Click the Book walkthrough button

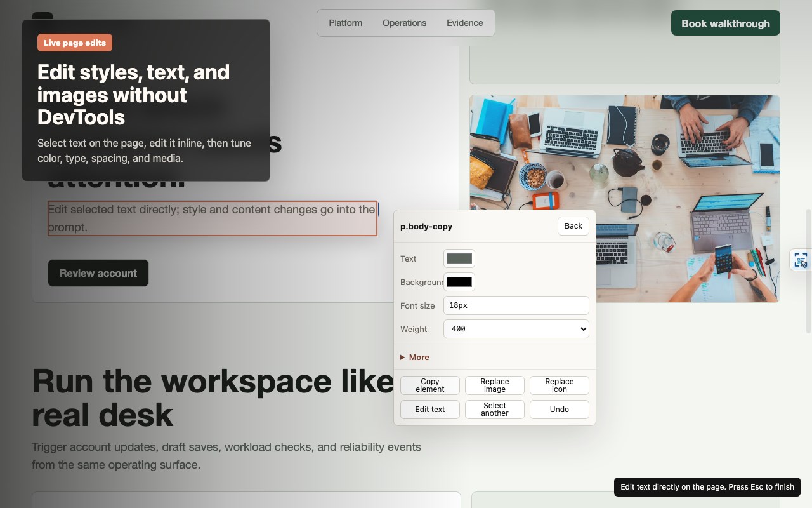726,23
